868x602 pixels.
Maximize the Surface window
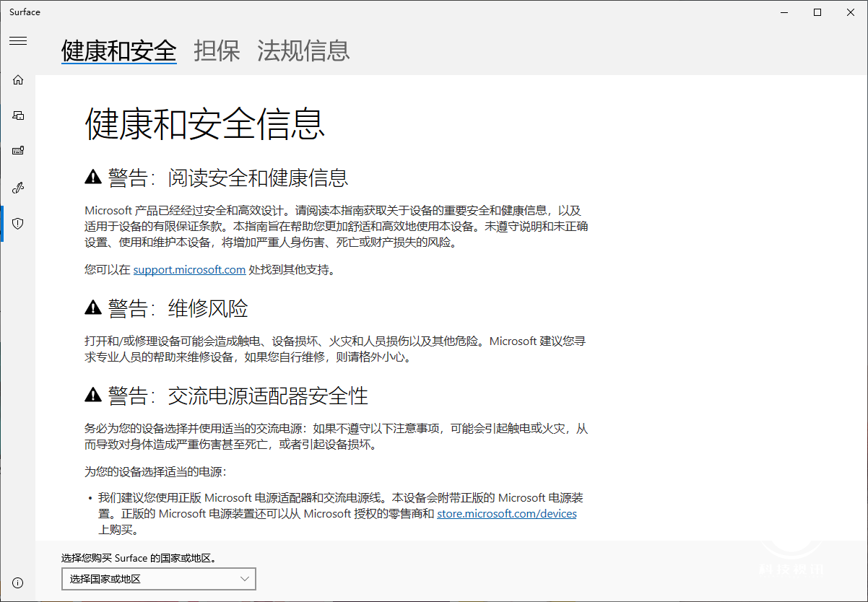tap(817, 12)
